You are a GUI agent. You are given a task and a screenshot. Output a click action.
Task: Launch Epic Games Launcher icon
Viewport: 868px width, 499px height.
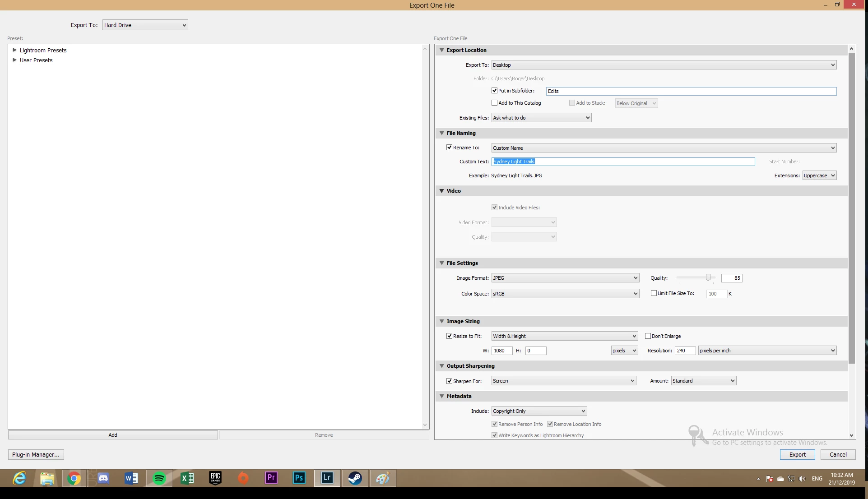[215, 478]
